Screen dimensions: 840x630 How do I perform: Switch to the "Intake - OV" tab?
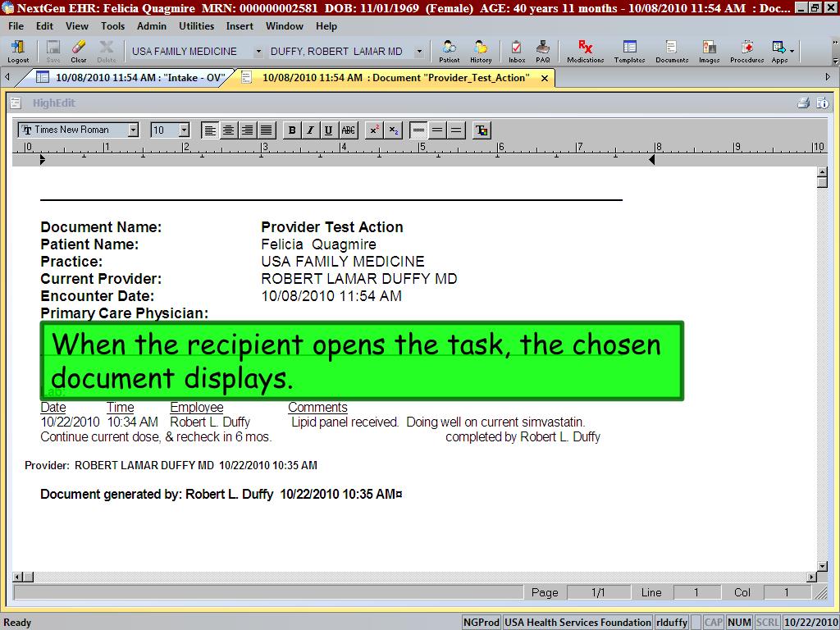coord(130,78)
